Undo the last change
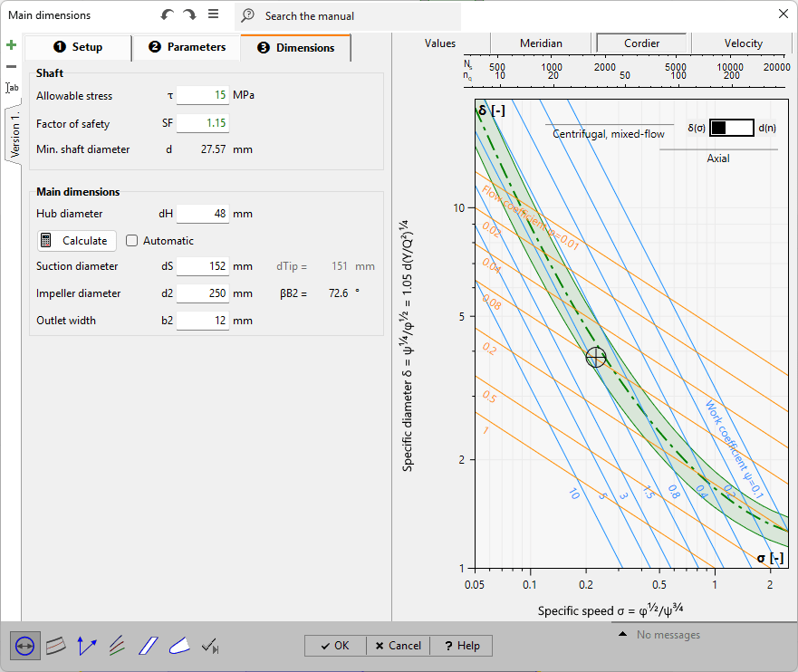798x672 pixels. (x=167, y=14)
